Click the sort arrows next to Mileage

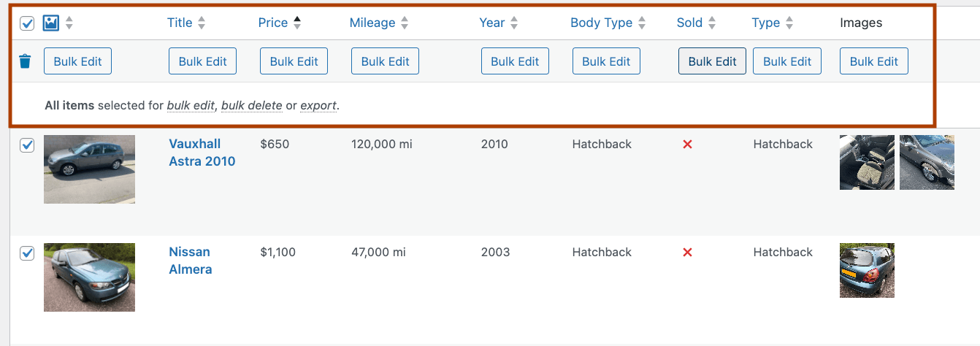coord(405,23)
